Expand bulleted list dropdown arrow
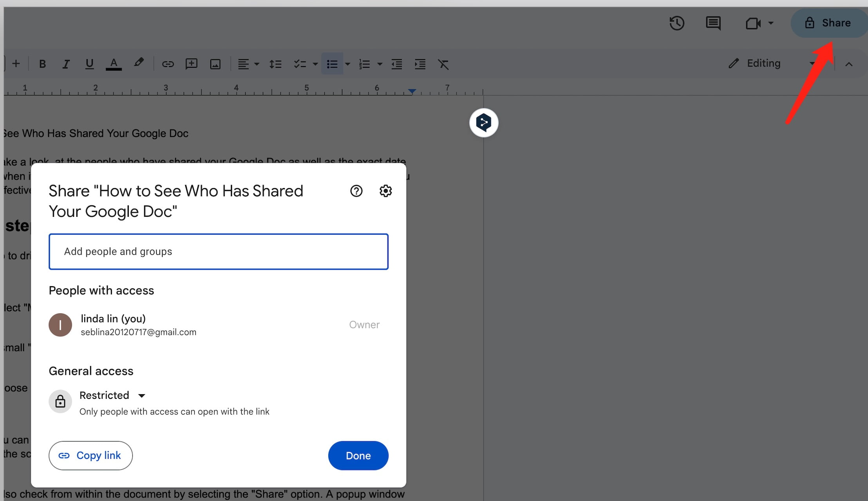Image resolution: width=868 pixels, height=501 pixels. 347,64
